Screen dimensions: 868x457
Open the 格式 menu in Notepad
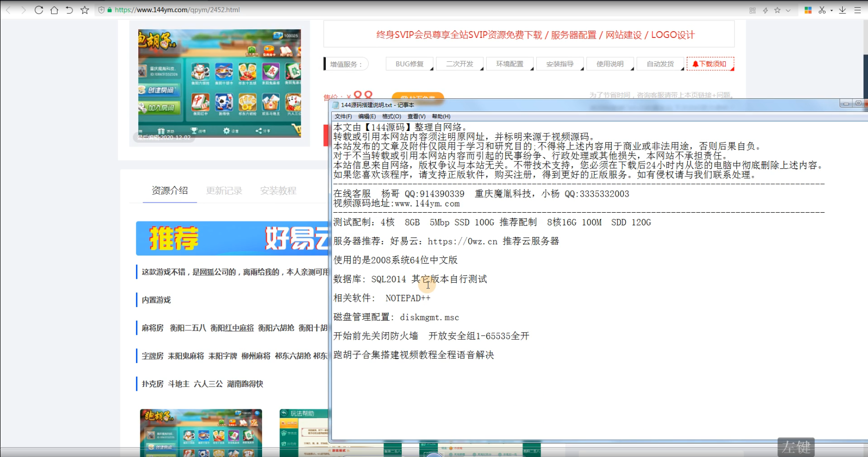click(391, 116)
